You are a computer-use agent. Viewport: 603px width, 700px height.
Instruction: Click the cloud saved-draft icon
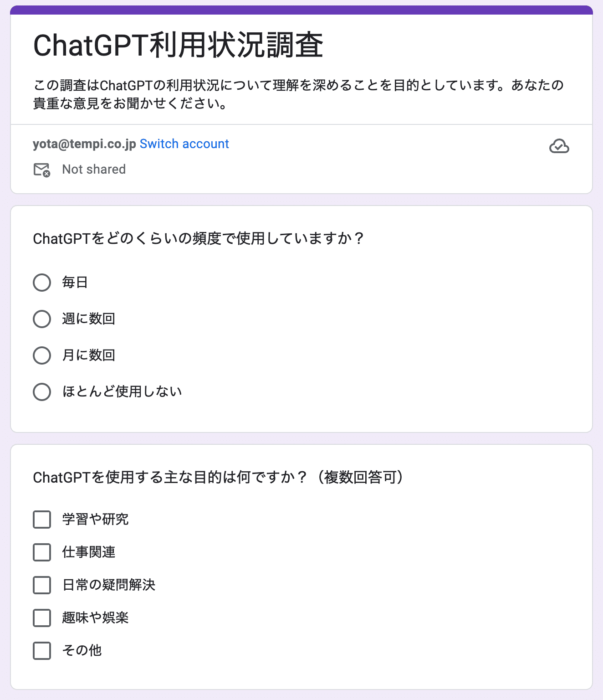559,146
